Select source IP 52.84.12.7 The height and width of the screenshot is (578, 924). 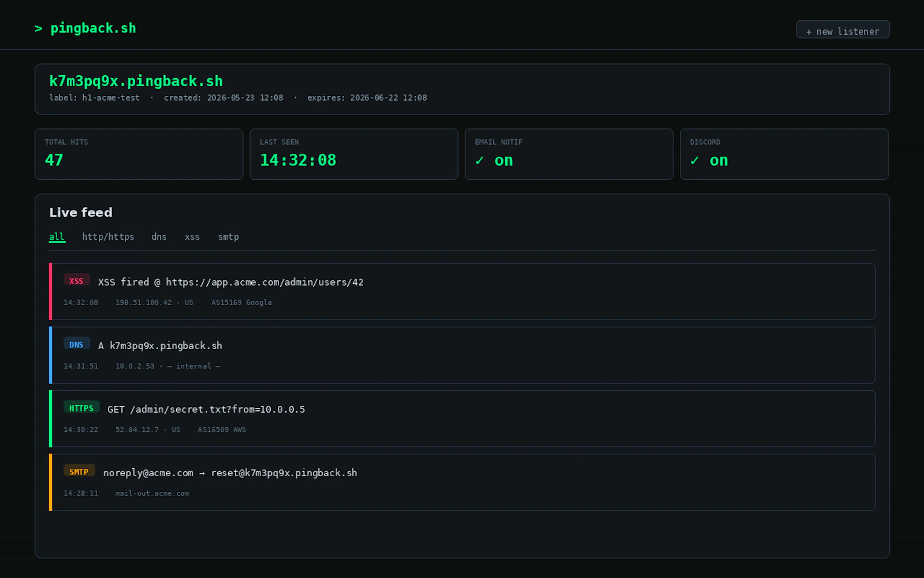[137, 430]
